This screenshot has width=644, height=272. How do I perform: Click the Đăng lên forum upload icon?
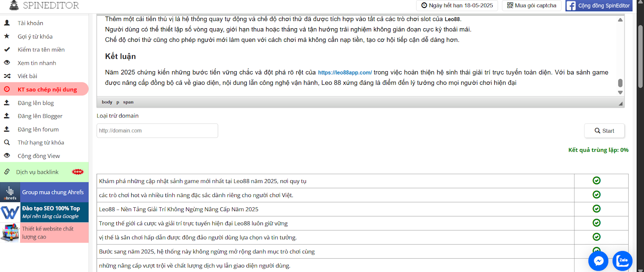click(x=7, y=129)
